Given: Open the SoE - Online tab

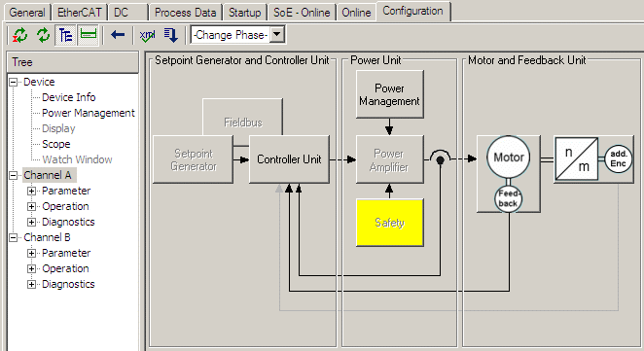Looking at the screenshot, I should [302, 13].
